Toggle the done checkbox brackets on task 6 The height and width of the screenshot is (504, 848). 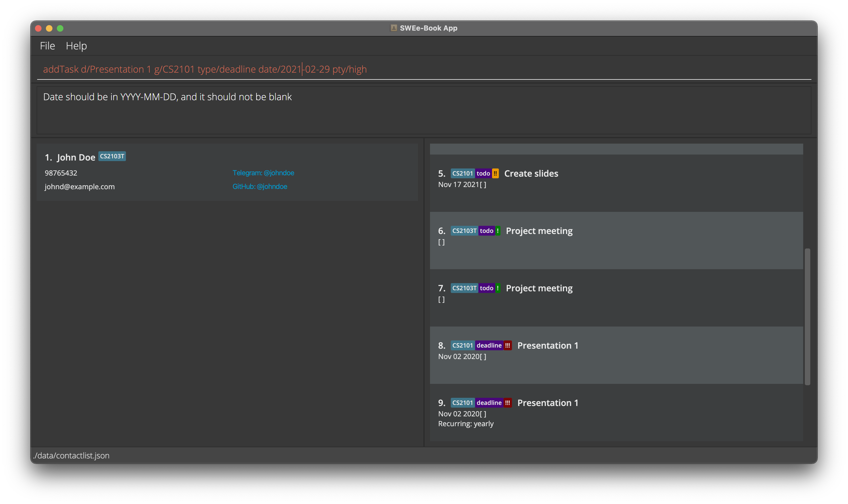(441, 242)
